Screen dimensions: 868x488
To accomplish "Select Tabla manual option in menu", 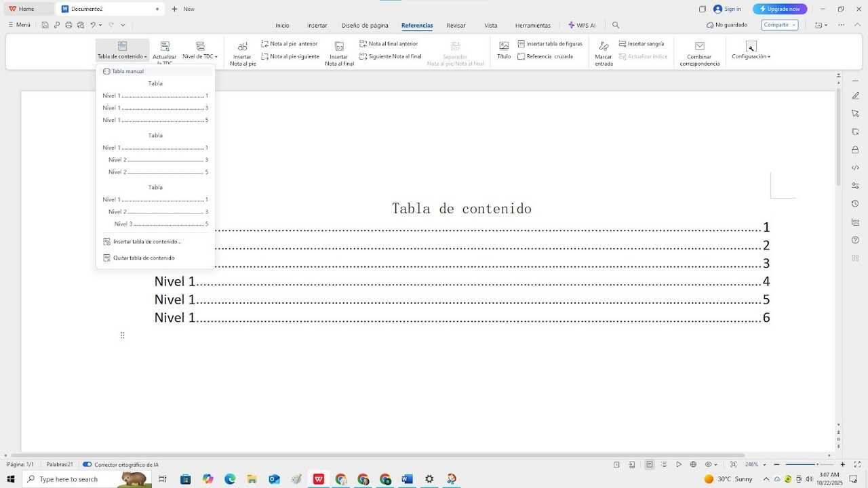I will click(x=127, y=71).
